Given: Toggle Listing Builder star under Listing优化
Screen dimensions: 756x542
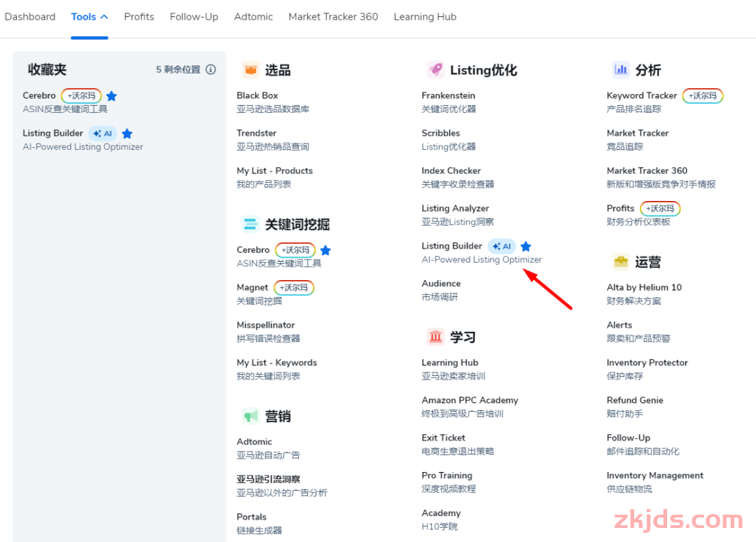Looking at the screenshot, I should point(526,246).
